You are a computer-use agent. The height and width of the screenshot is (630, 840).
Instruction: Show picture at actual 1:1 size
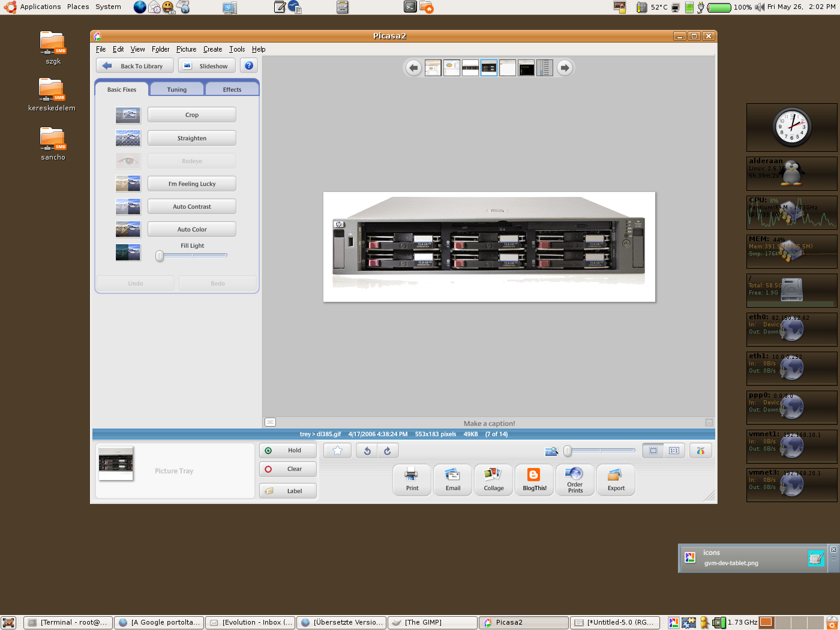(674, 451)
